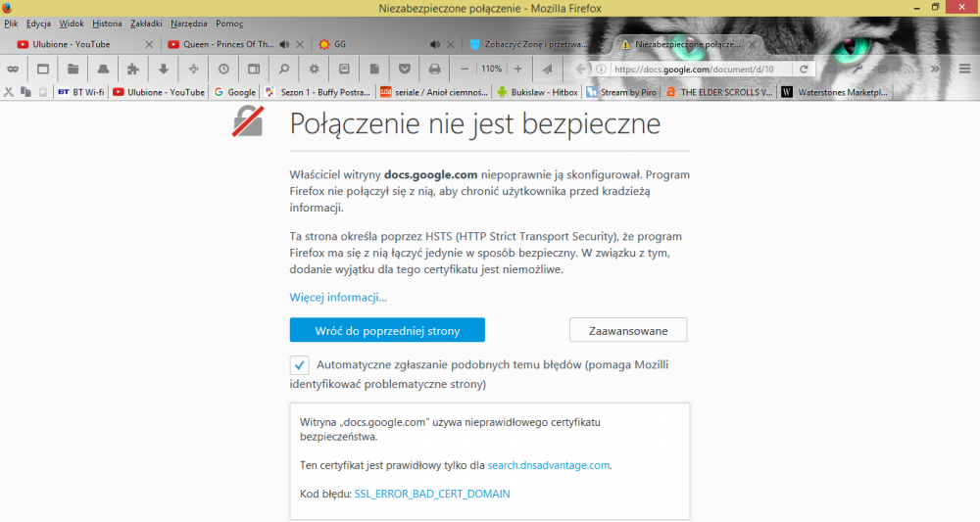The image size is (980, 522).
Task: Open the Więcej informacji... link
Action: coord(338,297)
